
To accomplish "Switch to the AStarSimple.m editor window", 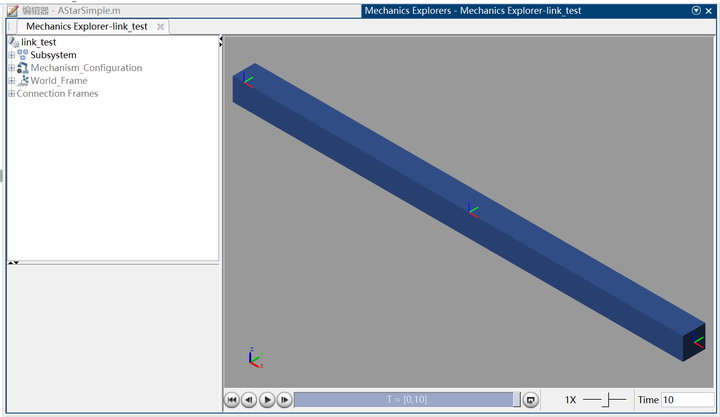I will (x=71, y=11).
